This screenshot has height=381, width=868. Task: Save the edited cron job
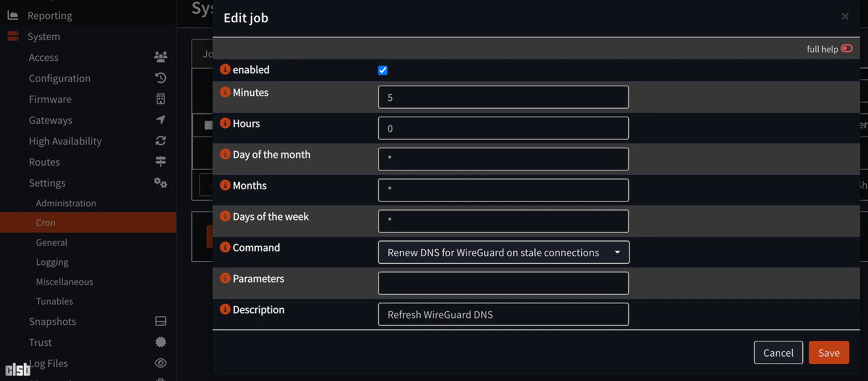click(x=829, y=352)
